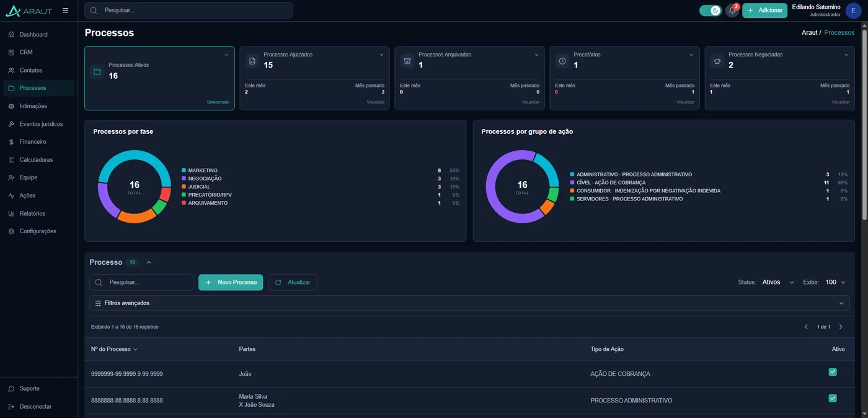This screenshot has width=868, height=418.
Task: Click the Financeiro dollar icon
Action: click(x=11, y=142)
